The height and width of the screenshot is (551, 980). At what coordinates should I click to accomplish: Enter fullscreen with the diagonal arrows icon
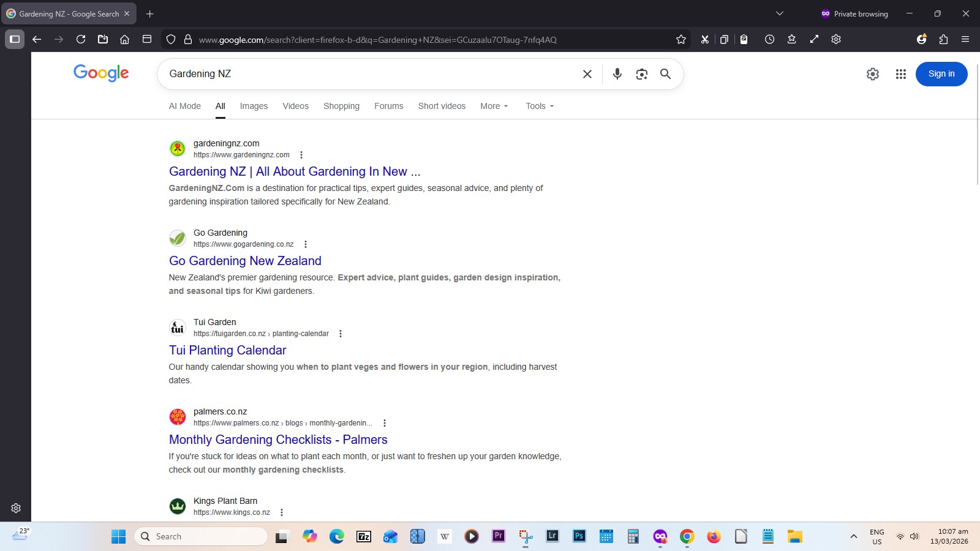click(x=814, y=39)
